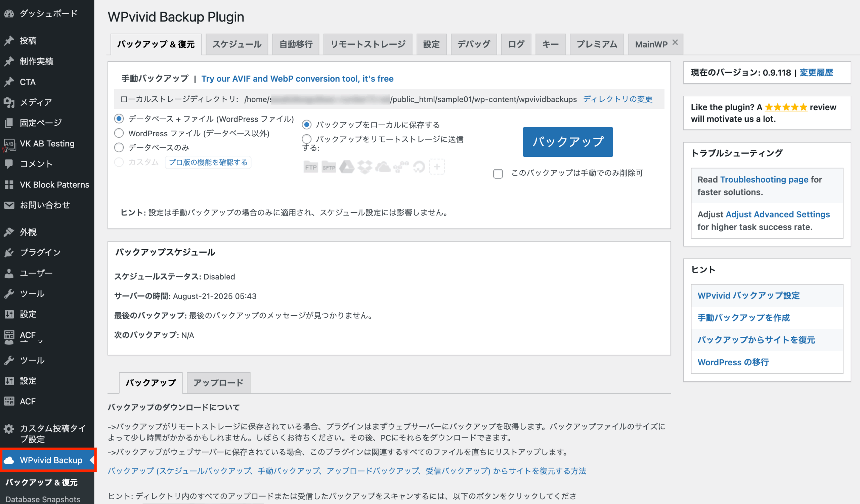The height and width of the screenshot is (504, 860).
Task: Open the Dashboard (ダッシュボード) gauge icon
Action: click(x=9, y=14)
